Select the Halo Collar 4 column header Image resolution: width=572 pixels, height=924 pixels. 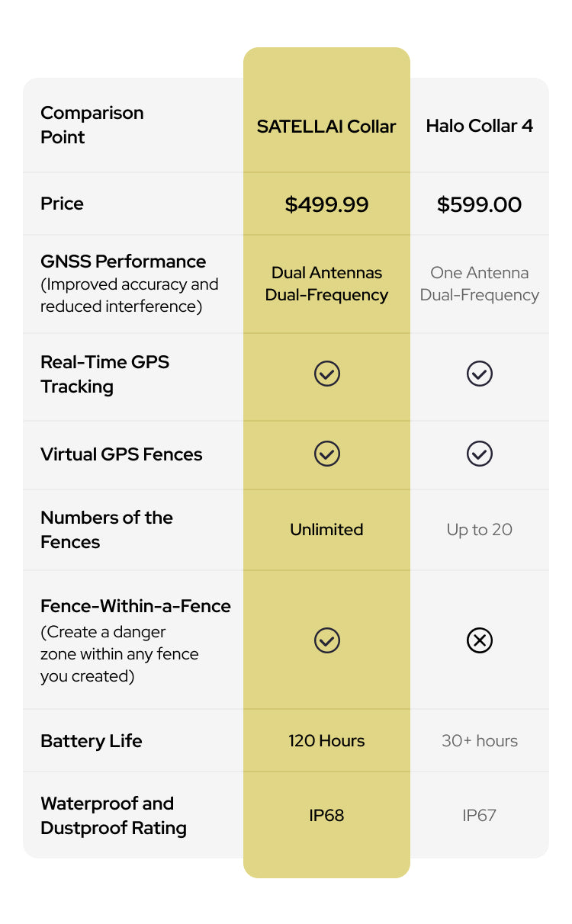[x=479, y=127]
